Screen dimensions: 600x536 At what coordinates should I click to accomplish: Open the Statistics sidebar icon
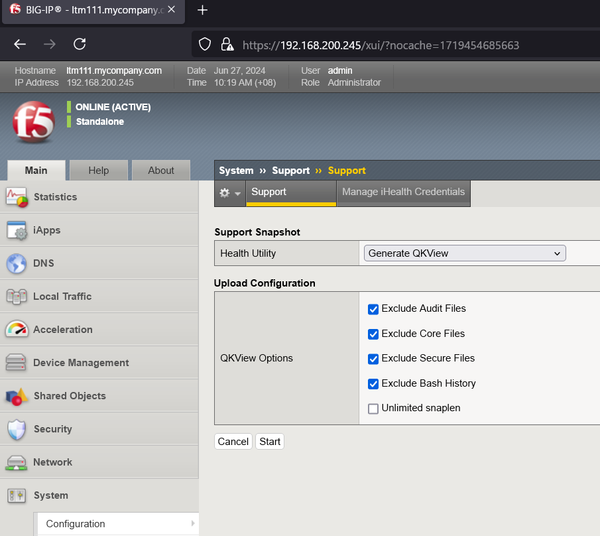click(x=17, y=197)
